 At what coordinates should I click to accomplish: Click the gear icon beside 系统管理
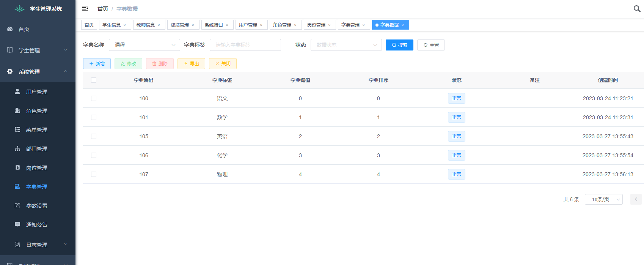(x=10, y=71)
